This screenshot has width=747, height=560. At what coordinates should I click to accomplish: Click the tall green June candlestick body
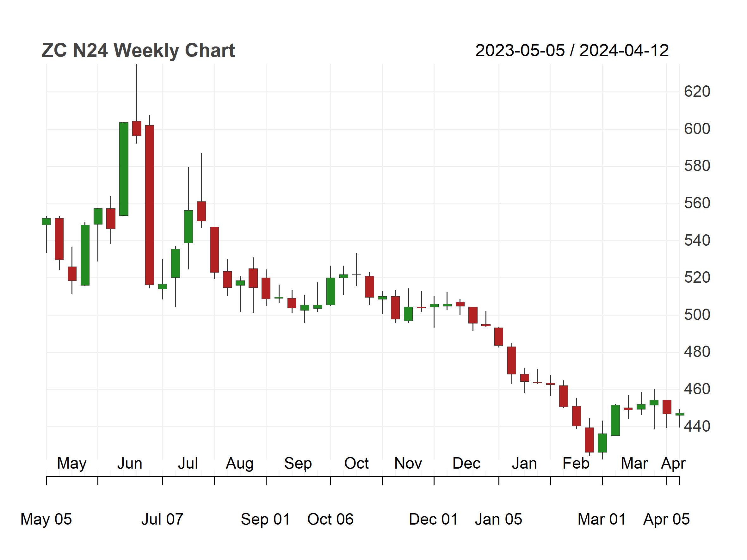pos(124,169)
